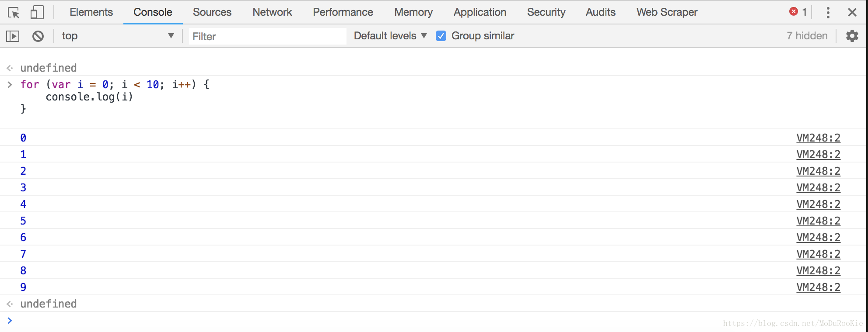This screenshot has width=868, height=332.
Task: Show the console sidebar
Action: pos(13,36)
